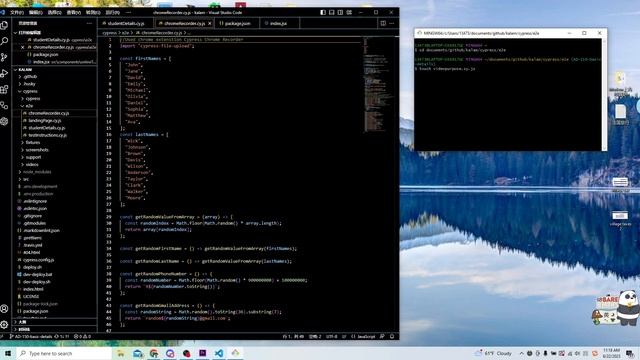
Task: Open the View menu in VS Code
Action: pyautogui.click(x=74, y=13)
